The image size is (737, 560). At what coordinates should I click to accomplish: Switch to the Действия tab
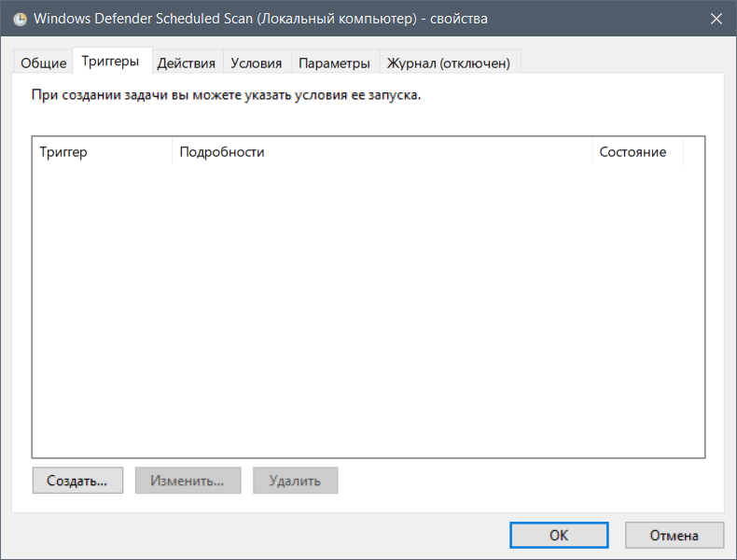tap(187, 63)
